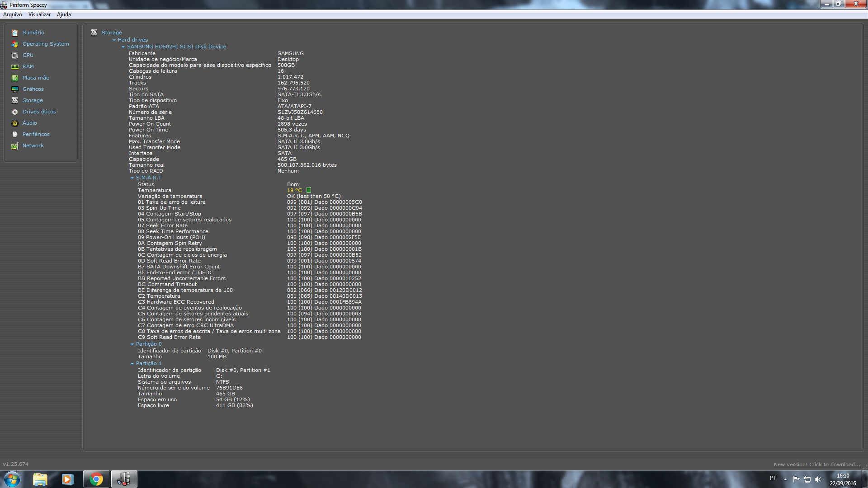Click the Network icon in sidebar
The image size is (868, 488).
point(15,145)
